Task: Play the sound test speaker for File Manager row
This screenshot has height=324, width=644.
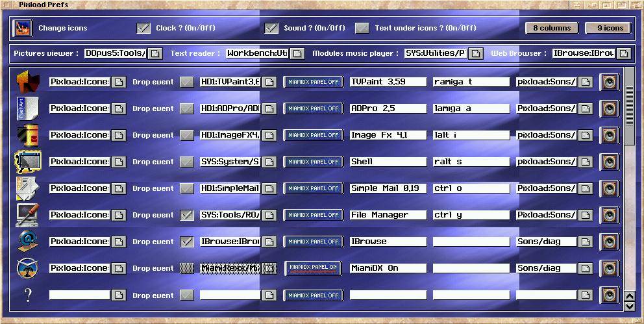Action: pos(609,215)
